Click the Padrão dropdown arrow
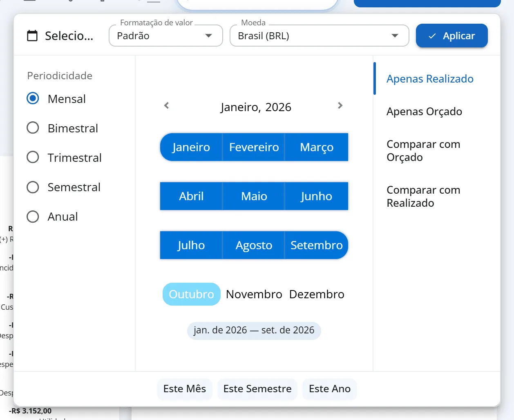 click(208, 36)
